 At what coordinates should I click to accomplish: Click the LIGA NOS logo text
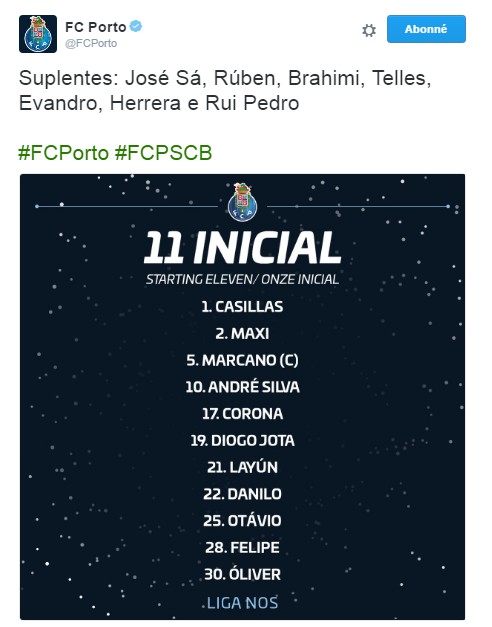click(242, 603)
